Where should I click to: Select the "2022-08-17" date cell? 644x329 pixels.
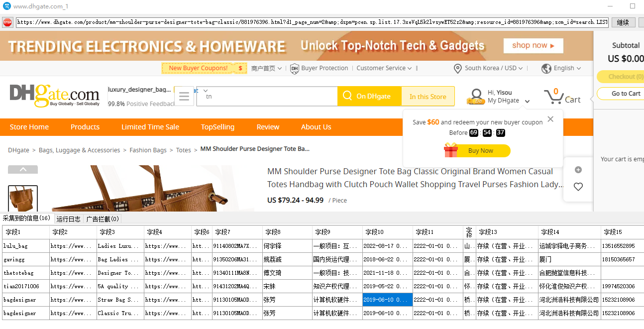tap(388, 246)
